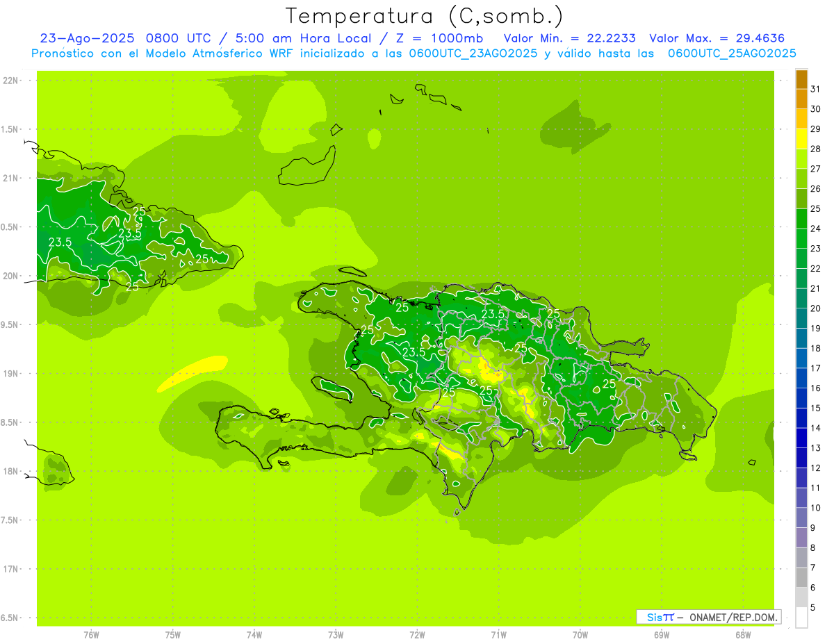Click the '27' value on the color legend
The width and height of the screenshot is (834, 644).
click(815, 169)
